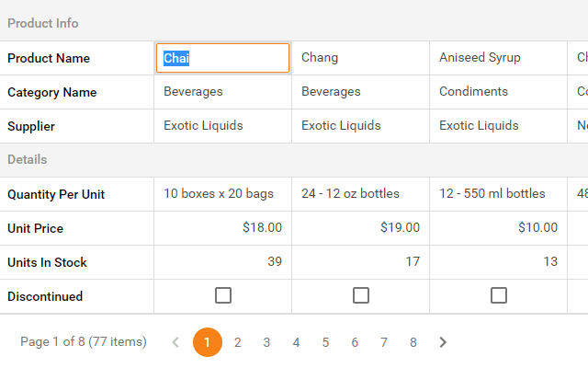588x368 pixels.
Task: Click the previous page arrow
Action: pyautogui.click(x=175, y=342)
